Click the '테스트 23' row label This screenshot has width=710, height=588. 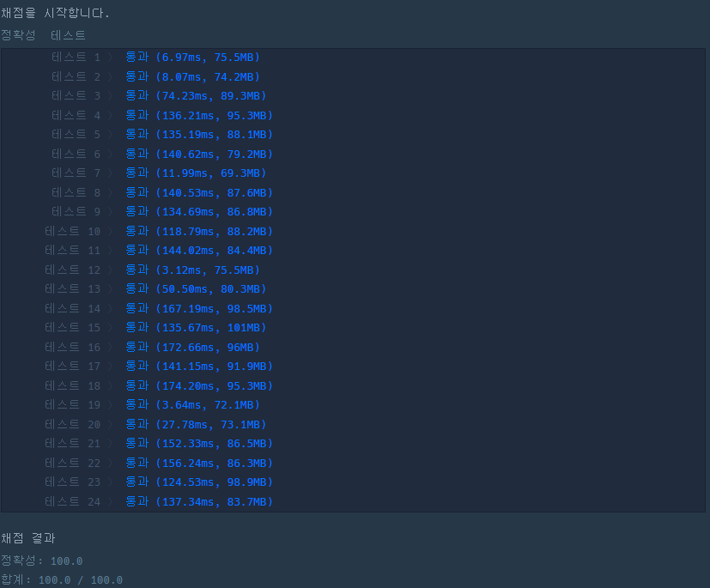pyautogui.click(x=72, y=482)
